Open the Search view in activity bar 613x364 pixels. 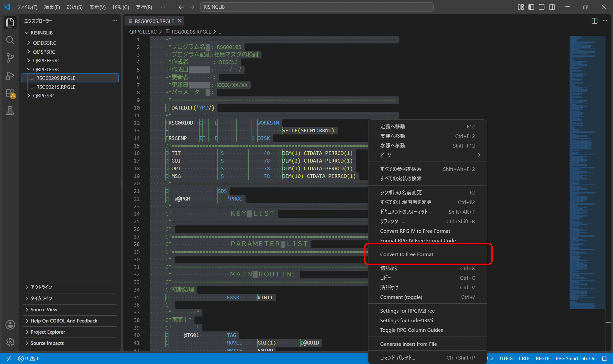(10, 40)
